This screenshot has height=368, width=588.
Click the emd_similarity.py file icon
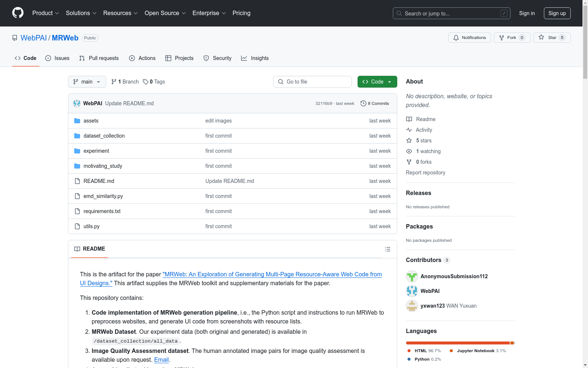pyautogui.click(x=77, y=196)
